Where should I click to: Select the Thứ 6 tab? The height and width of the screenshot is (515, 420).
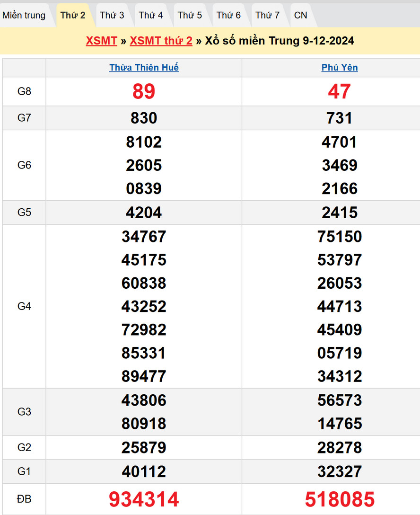pyautogui.click(x=228, y=15)
